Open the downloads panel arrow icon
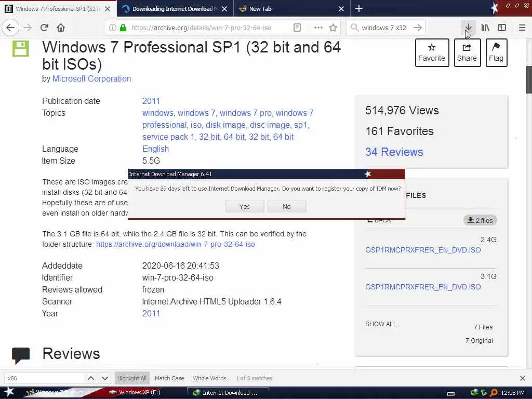 [x=468, y=28]
